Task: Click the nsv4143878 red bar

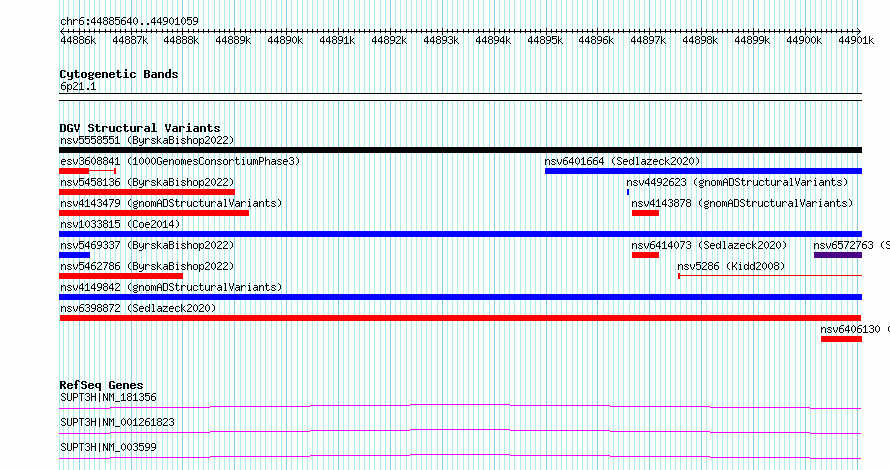Action: pos(645,213)
